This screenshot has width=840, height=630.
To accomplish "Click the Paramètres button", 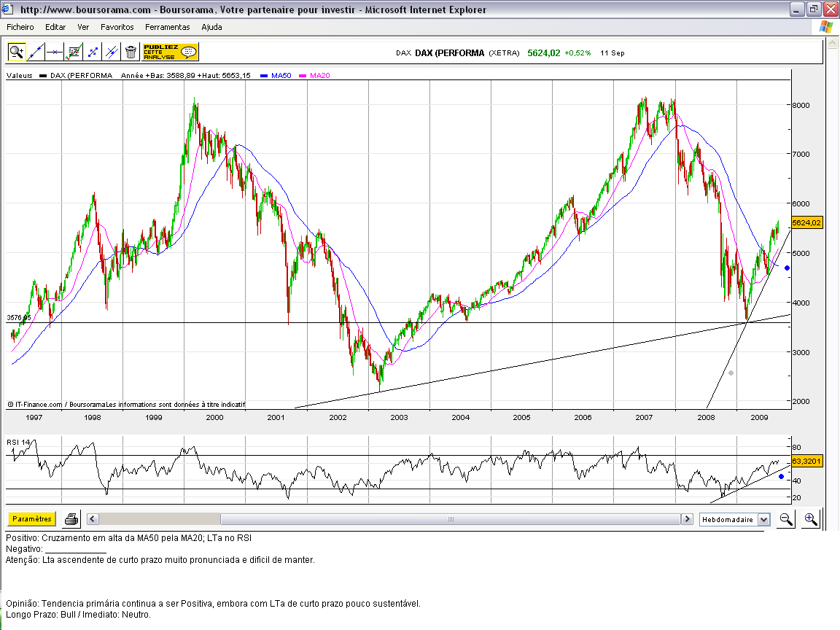I will (x=31, y=518).
